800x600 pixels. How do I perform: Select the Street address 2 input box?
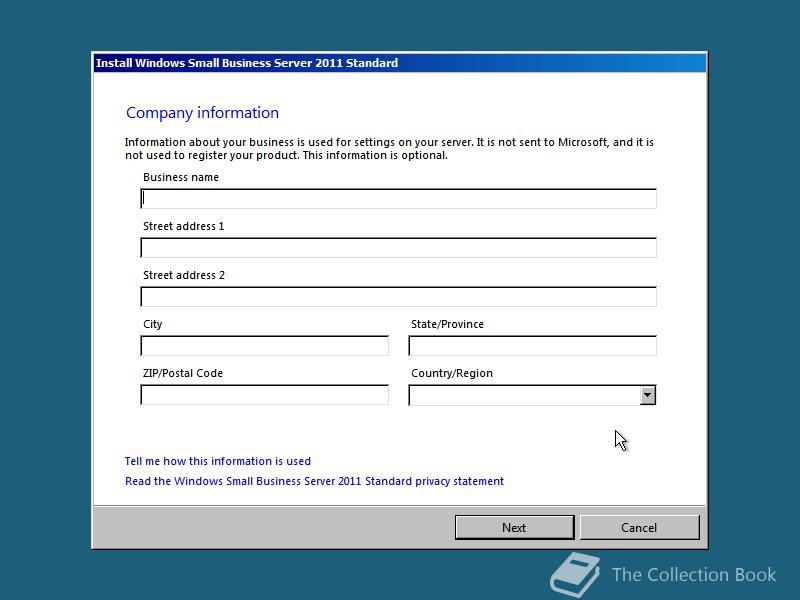398,296
